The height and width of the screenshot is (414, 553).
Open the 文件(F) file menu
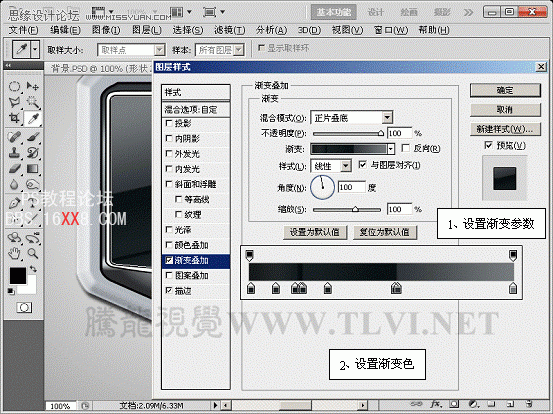click(23, 30)
